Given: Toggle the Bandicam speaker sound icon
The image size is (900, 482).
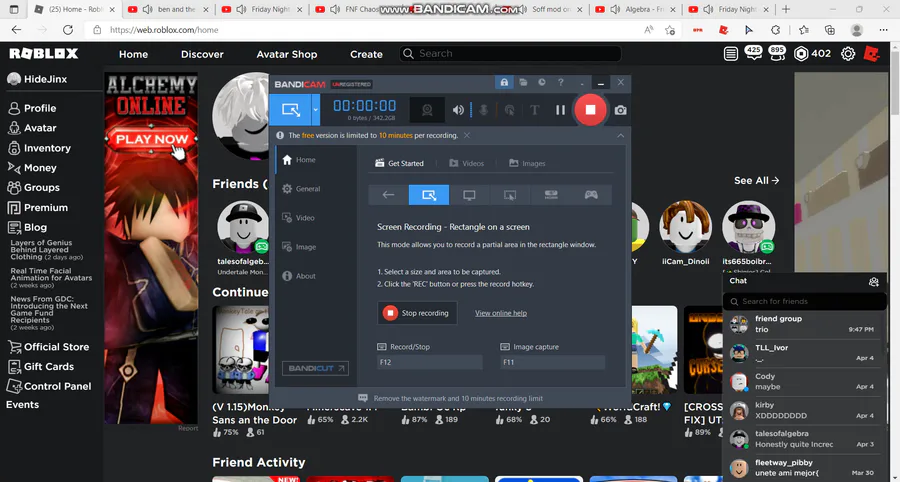Looking at the screenshot, I should (x=457, y=110).
